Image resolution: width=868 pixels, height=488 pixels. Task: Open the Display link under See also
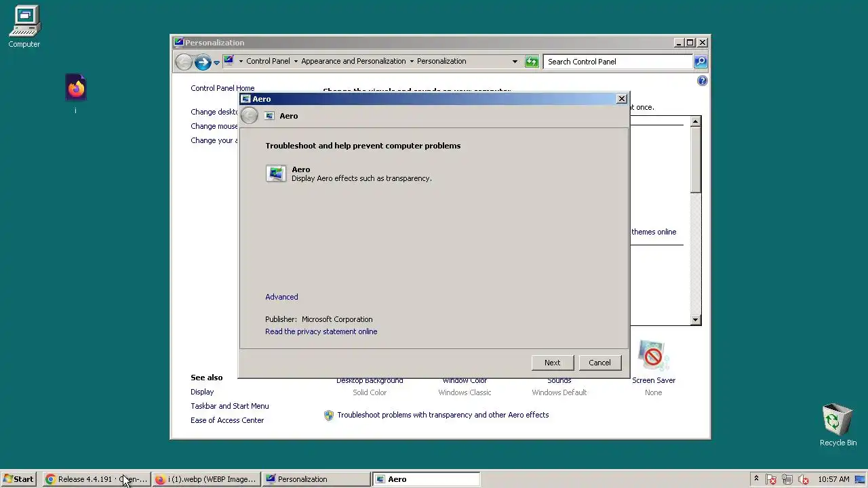[202, 392]
